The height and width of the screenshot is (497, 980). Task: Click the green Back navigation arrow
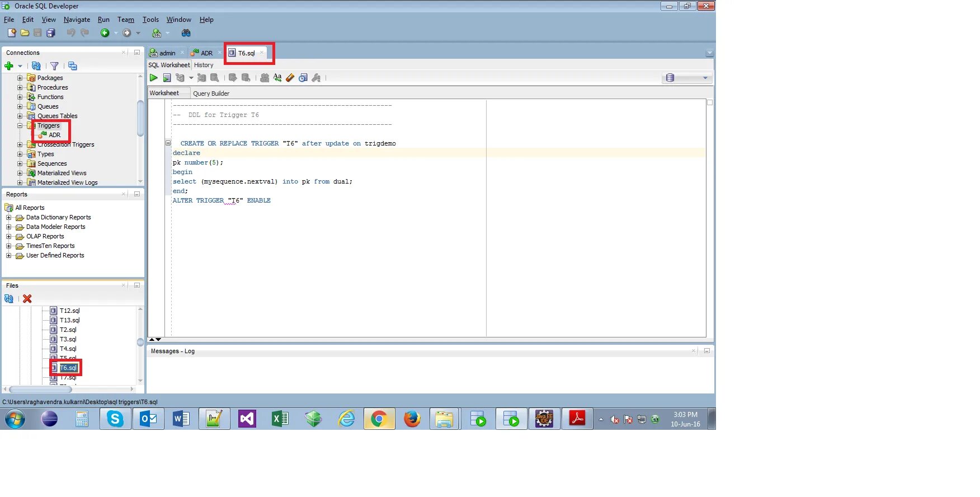point(105,33)
